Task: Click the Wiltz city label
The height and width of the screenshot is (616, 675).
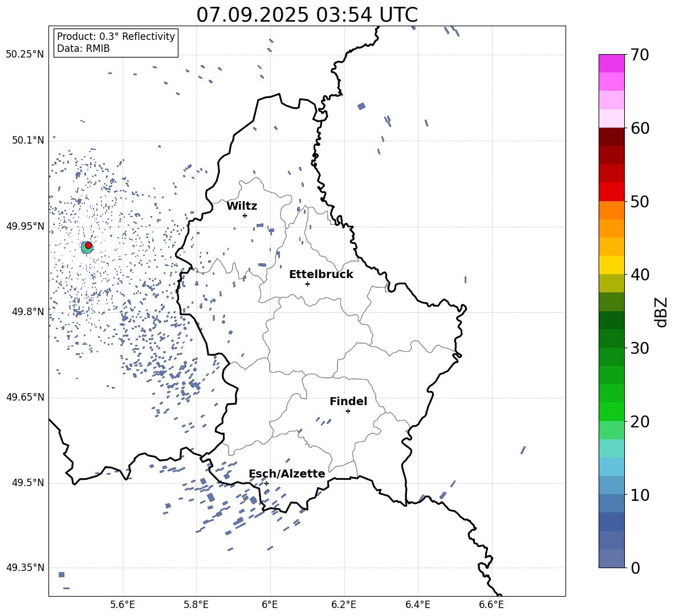Action: coord(242,206)
